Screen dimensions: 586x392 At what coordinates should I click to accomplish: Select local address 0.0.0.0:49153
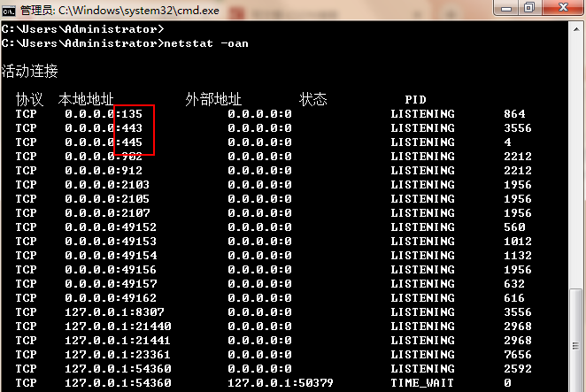(x=111, y=242)
